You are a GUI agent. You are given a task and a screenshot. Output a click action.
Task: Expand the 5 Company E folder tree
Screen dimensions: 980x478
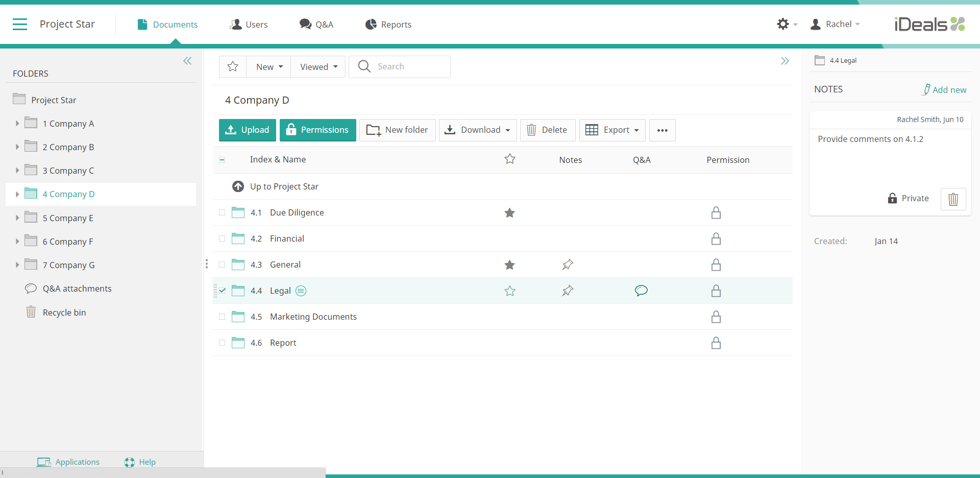click(x=17, y=218)
